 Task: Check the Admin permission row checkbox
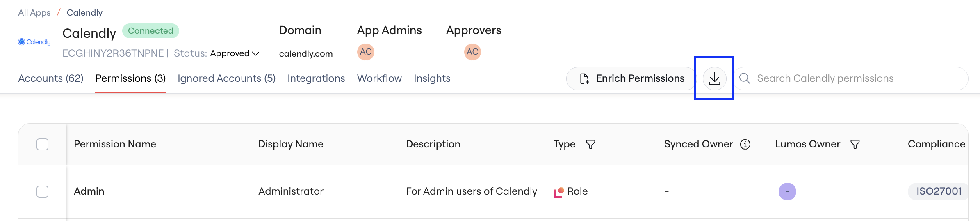coord(42,191)
